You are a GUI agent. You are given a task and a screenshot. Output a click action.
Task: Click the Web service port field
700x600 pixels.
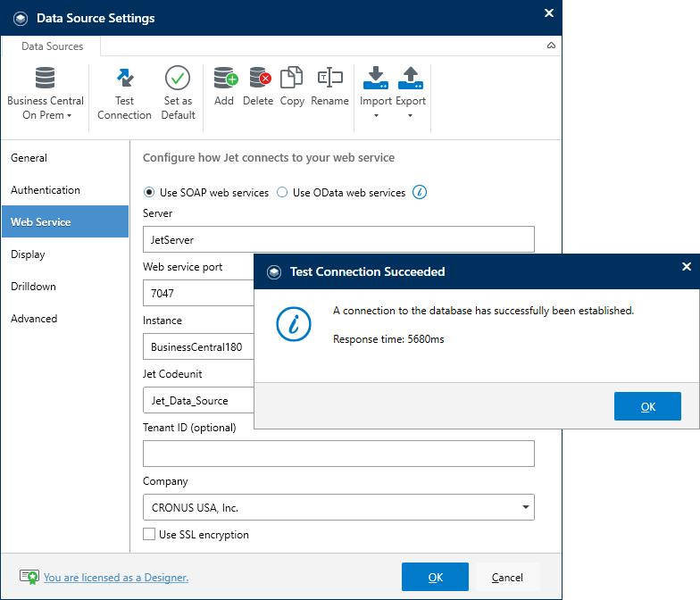click(x=198, y=293)
